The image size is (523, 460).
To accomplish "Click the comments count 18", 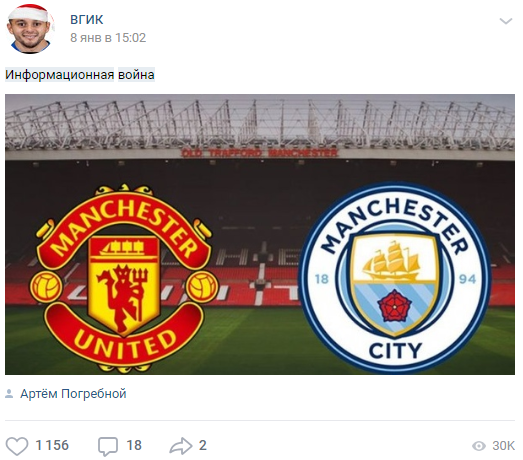I will pos(134,446).
